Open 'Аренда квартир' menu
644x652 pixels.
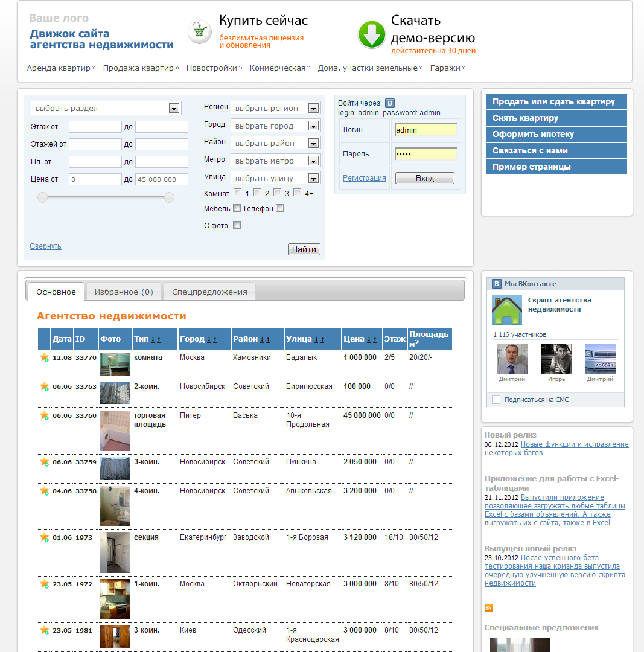point(61,68)
